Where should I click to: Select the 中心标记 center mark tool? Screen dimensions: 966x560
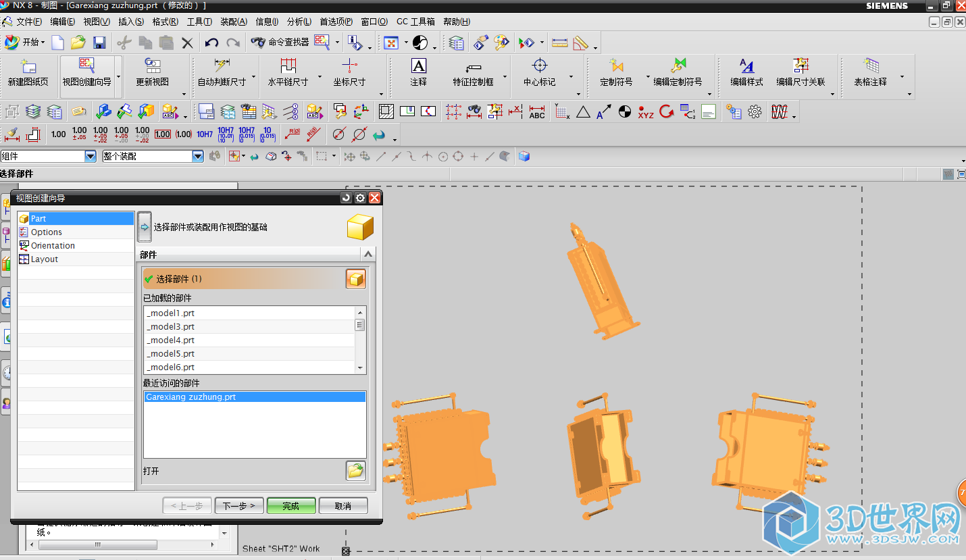[x=539, y=73]
